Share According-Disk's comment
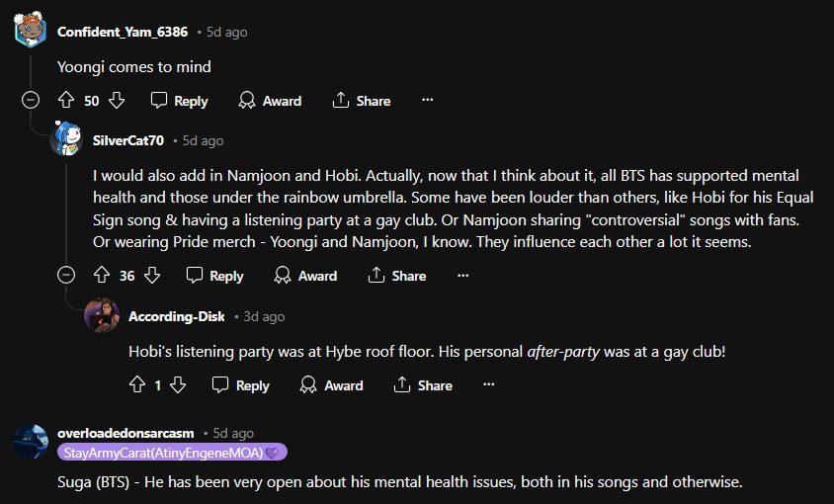The height and width of the screenshot is (504, 834). [x=423, y=385]
